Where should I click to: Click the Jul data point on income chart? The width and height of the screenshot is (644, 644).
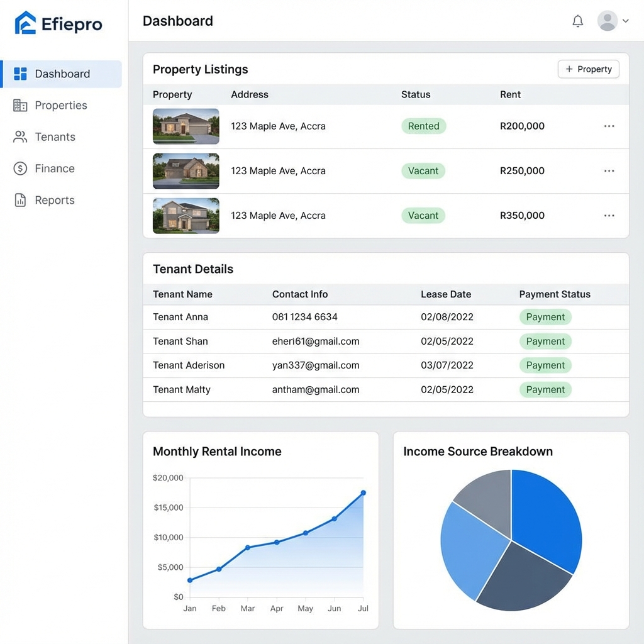[x=363, y=493]
